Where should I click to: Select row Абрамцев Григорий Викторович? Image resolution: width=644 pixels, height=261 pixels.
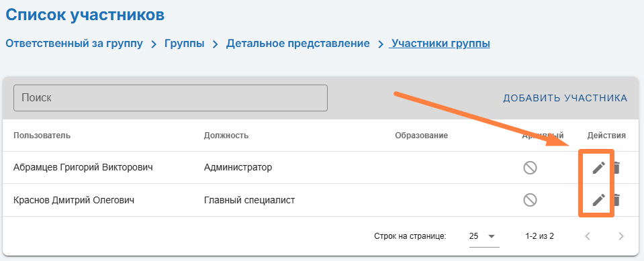[x=320, y=168]
